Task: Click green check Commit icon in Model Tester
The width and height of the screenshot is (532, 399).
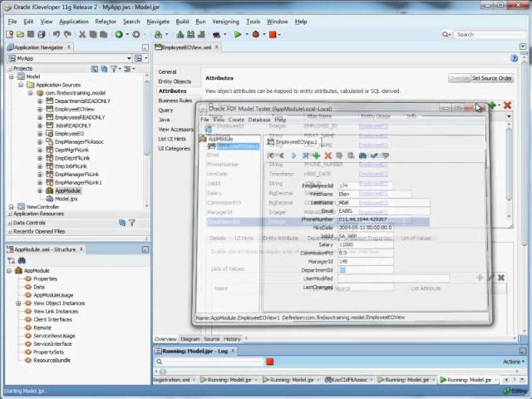Action: pyautogui.click(x=374, y=155)
